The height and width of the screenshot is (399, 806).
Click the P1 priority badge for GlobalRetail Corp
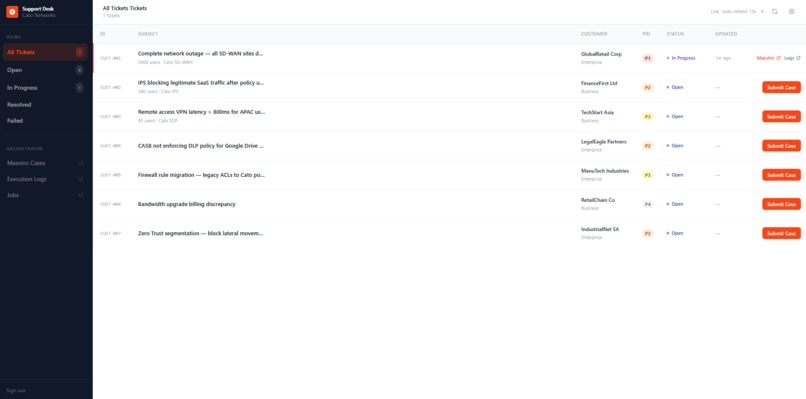[648, 58]
